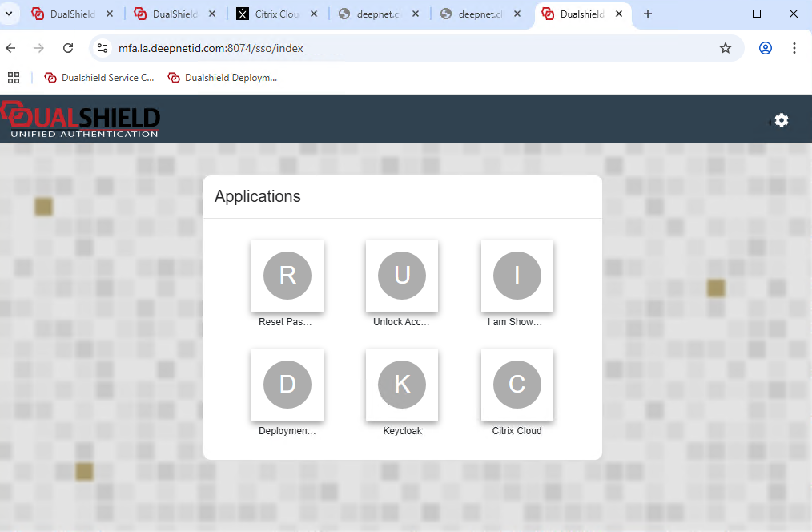Open the 'I am Show...' application tile
812x532 pixels.
[517, 276]
